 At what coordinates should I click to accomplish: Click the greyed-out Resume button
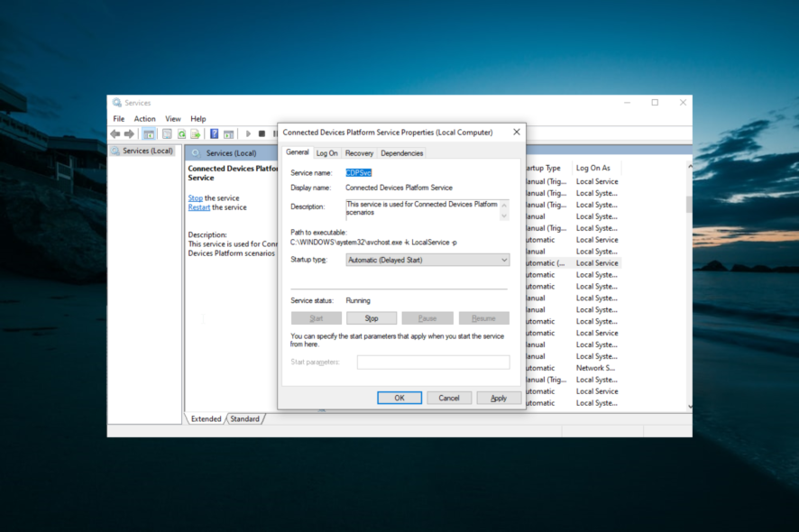pyautogui.click(x=483, y=318)
